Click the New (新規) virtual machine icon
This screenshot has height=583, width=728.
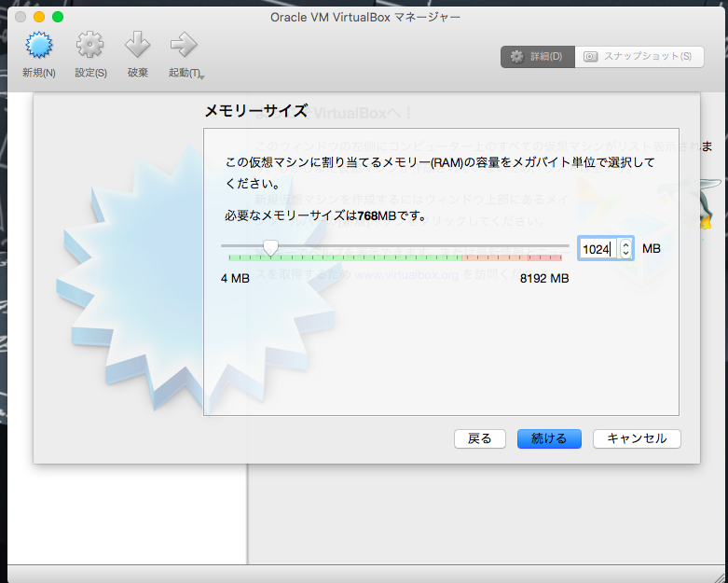[39, 45]
